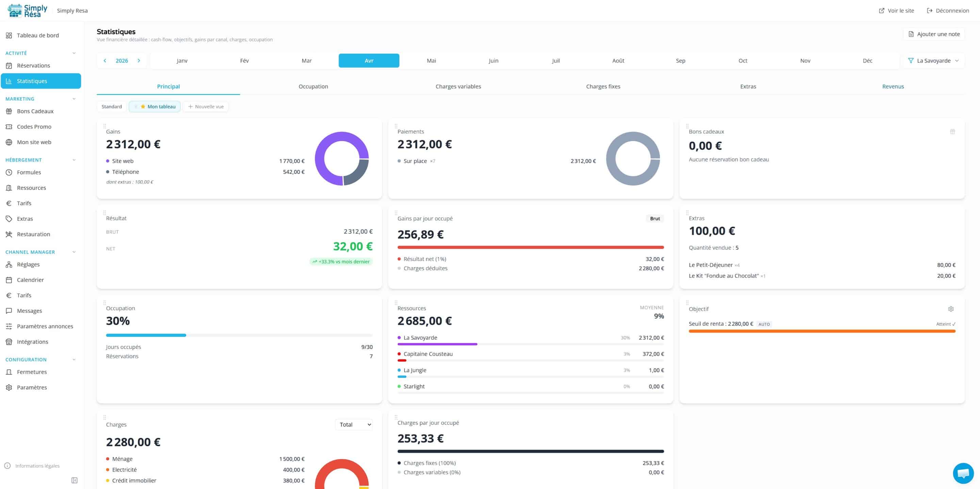The image size is (980, 489).
Task: Grab the Gains card drag handle
Action: click(104, 126)
